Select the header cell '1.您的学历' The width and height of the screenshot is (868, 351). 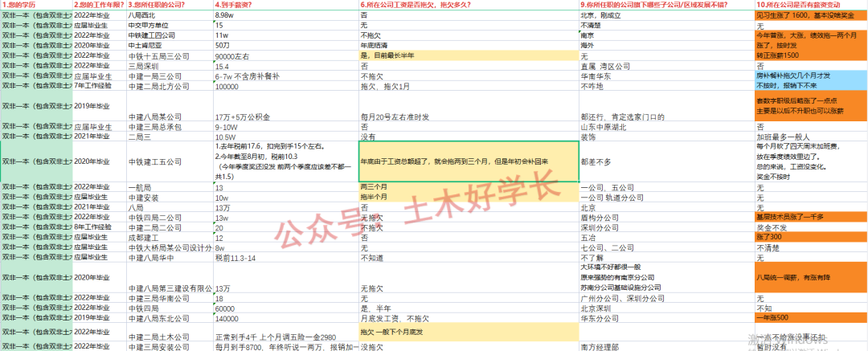point(36,5)
